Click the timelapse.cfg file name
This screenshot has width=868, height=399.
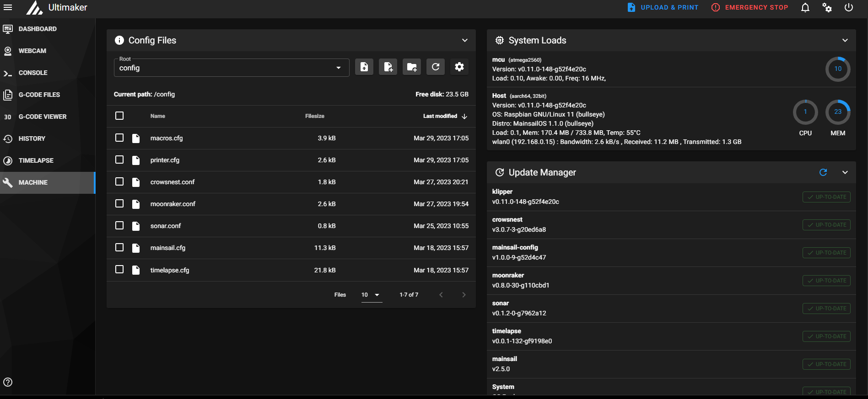pyautogui.click(x=170, y=270)
